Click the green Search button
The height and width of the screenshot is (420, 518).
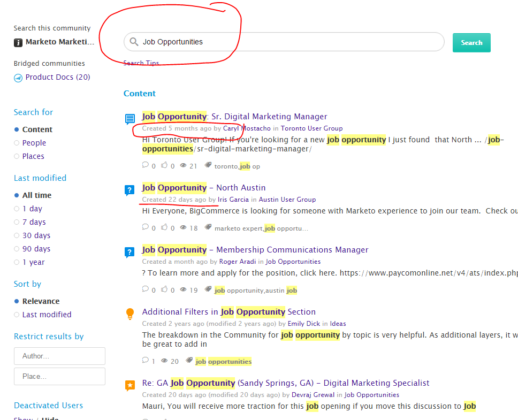471,43
